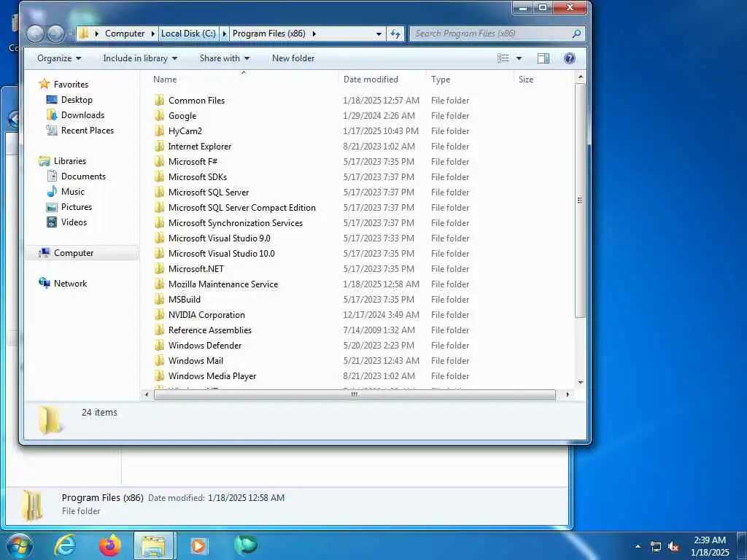Open Videos library
The image size is (747, 560).
[74, 222]
